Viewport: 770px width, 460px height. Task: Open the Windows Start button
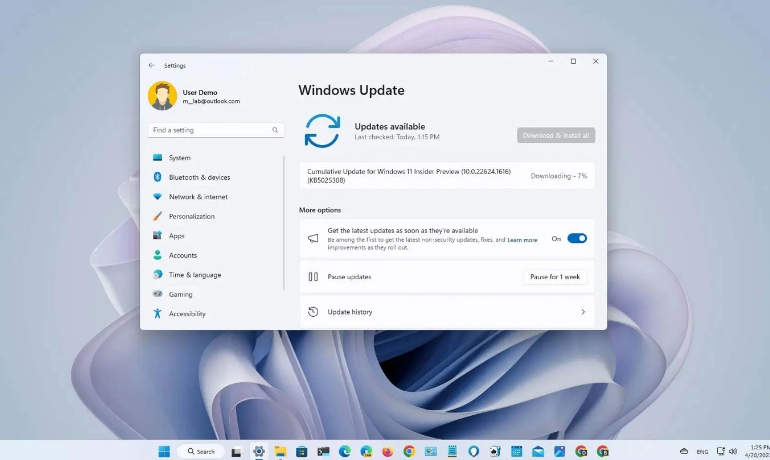[164, 451]
